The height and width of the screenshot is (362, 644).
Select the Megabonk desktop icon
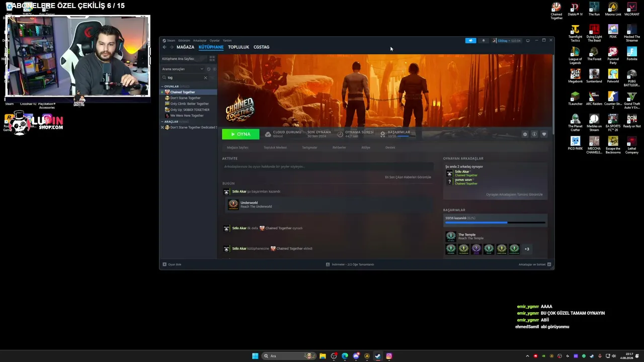click(x=575, y=76)
